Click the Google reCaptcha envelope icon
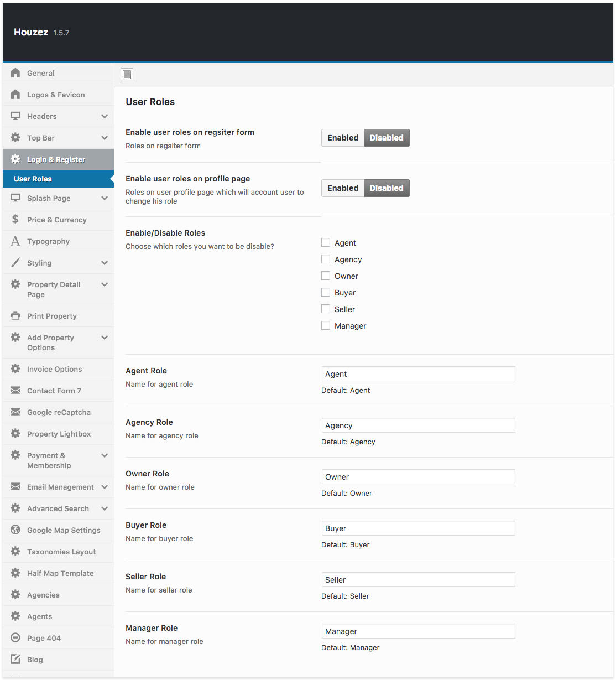Screen dimensions: 616x680 15,412
